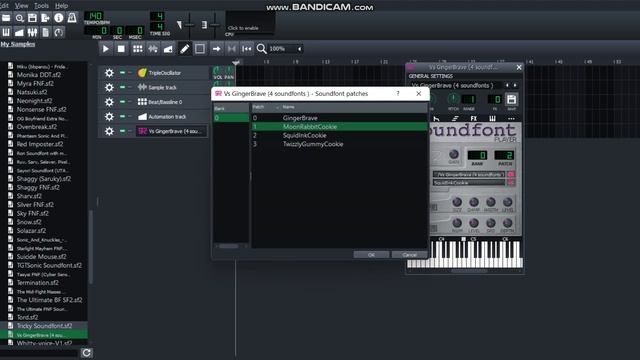Viewport: 640px width, 360px height.
Task: Open patch chooser button beside SquidInkCookie
Action: click(x=511, y=183)
